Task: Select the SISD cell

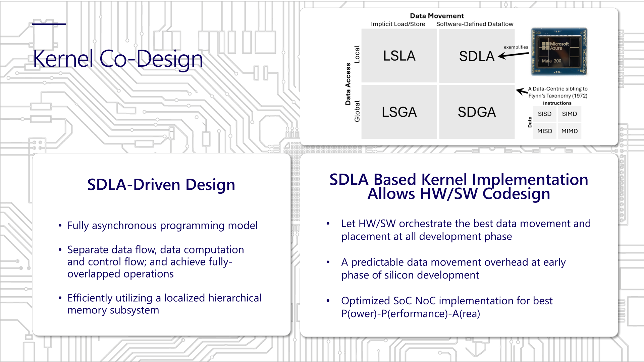Action: coord(544,114)
